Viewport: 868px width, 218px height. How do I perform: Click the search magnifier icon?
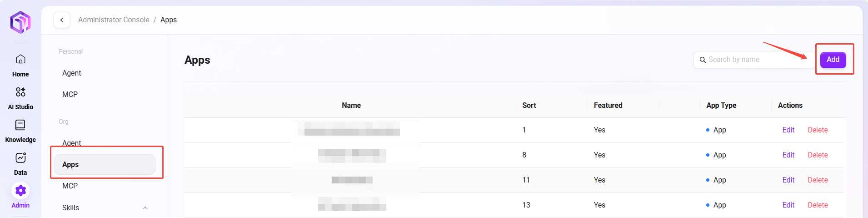[x=703, y=60]
